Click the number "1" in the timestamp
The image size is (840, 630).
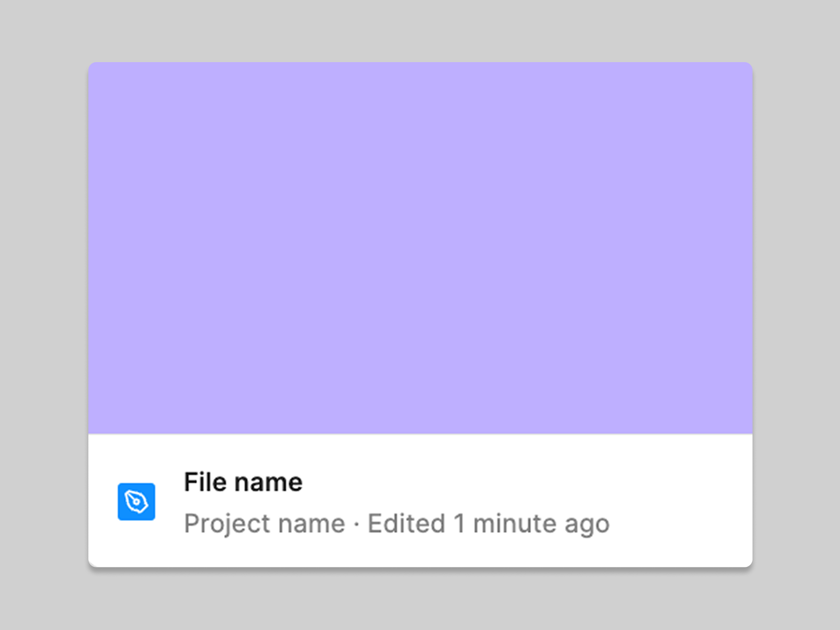pos(459,523)
